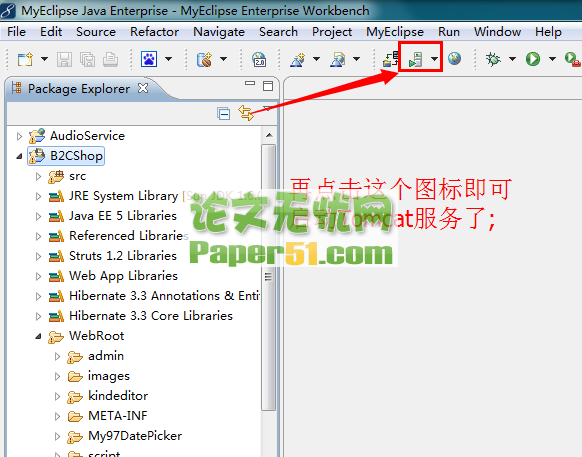Collapse the B2CShop project
The width and height of the screenshot is (582, 457).
(19, 156)
